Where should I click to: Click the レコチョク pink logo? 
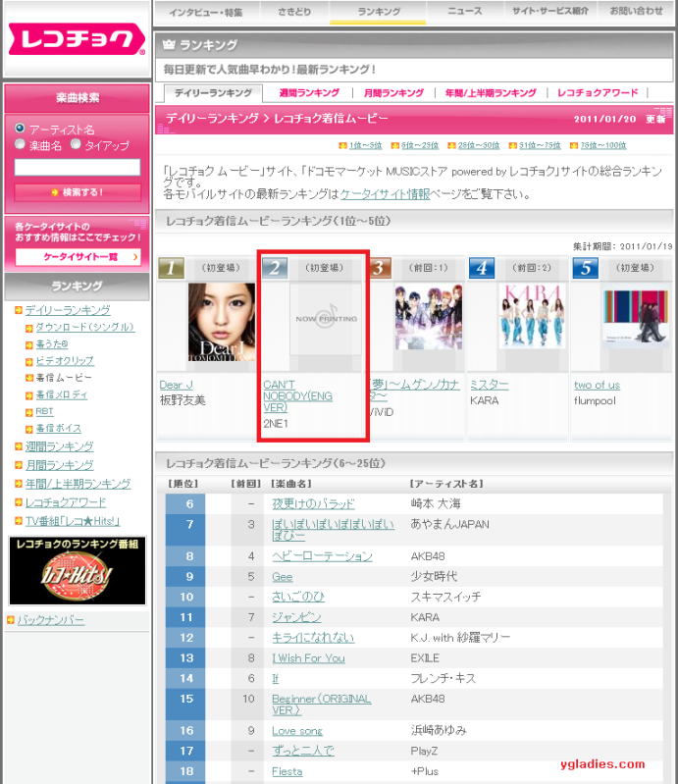77,39
